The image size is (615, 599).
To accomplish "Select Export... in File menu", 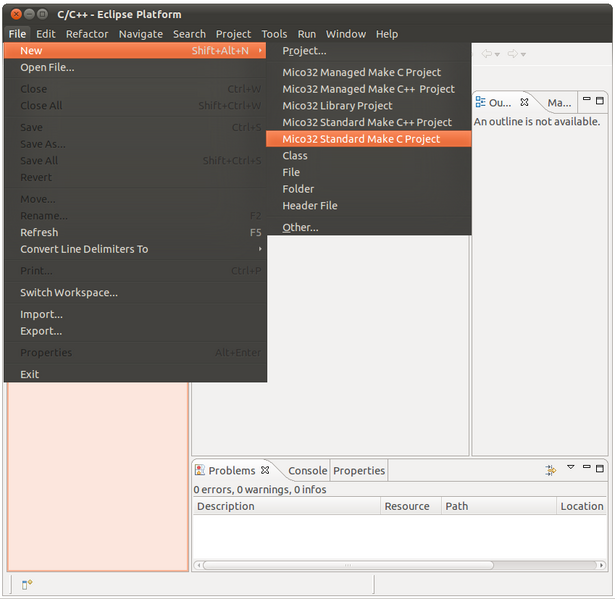I will point(135,331).
